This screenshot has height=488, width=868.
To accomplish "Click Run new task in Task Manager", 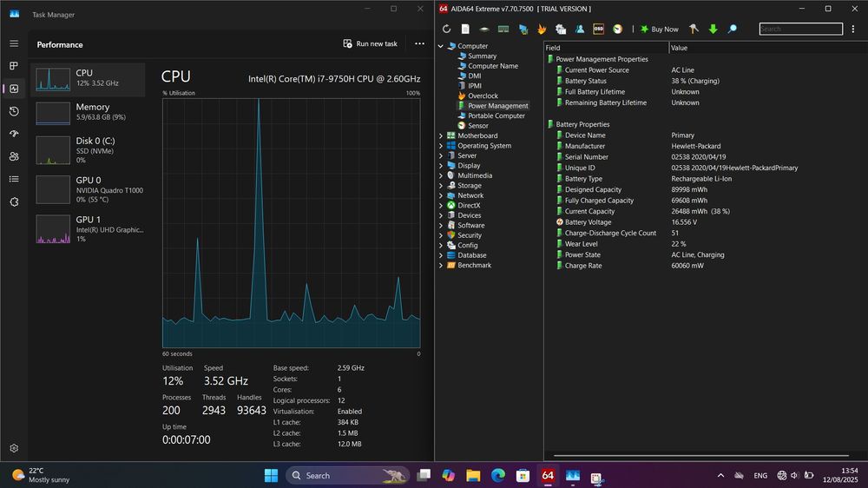I will (370, 43).
